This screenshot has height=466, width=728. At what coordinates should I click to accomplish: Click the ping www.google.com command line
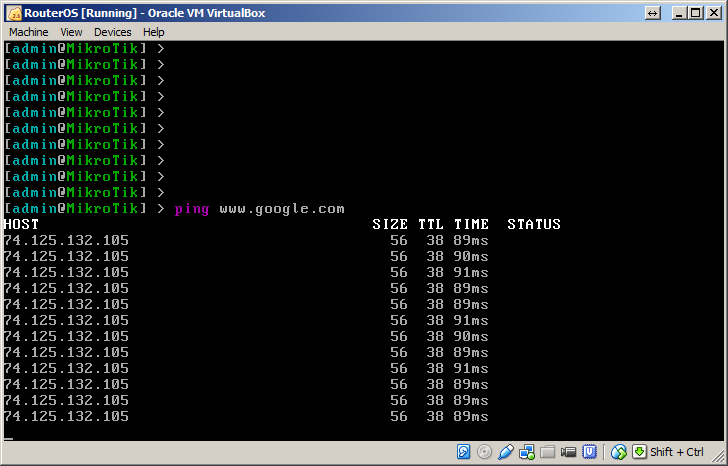coord(259,209)
